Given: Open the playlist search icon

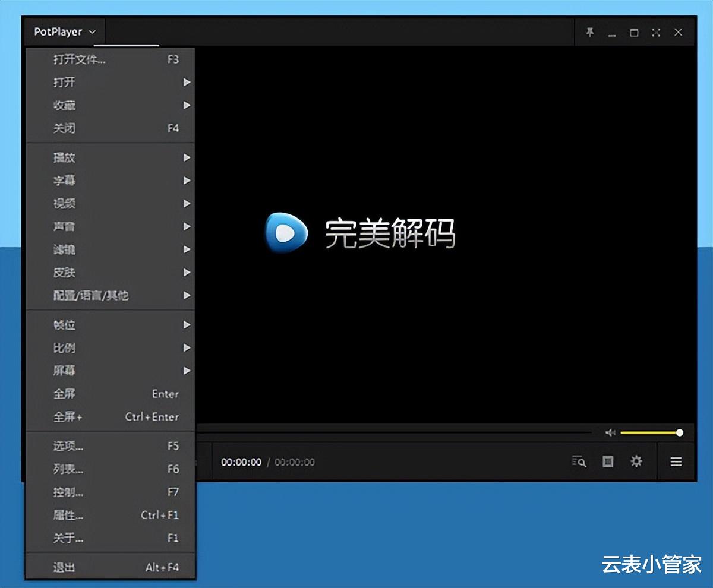Looking at the screenshot, I should (579, 461).
